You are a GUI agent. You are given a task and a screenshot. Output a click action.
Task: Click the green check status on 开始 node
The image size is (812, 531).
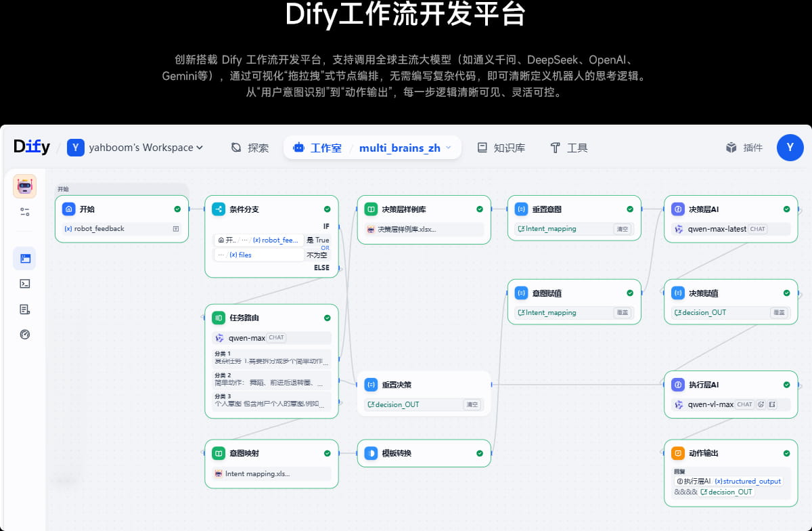tap(177, 209)
